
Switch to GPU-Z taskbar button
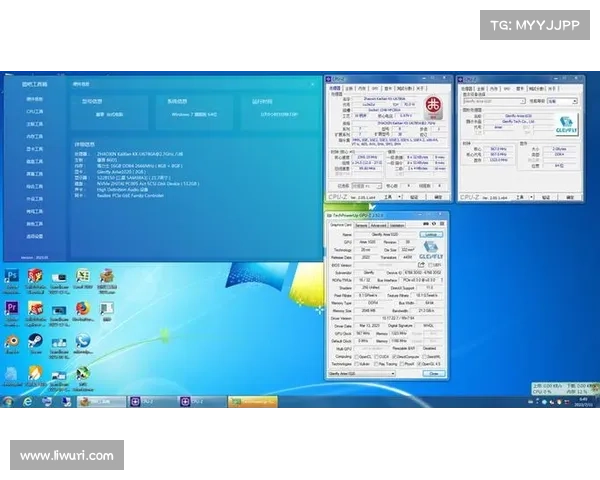coord(253,402)
